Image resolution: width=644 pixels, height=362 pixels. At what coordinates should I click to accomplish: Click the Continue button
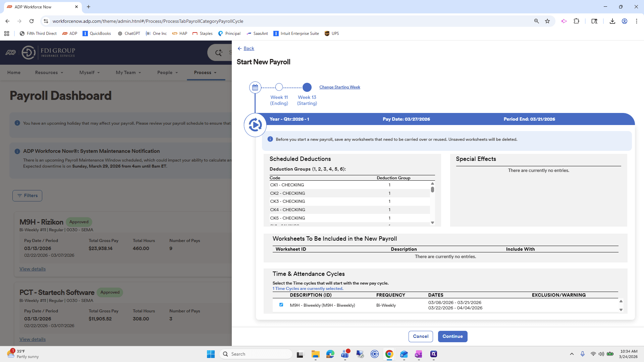click(x=452, y=336)
